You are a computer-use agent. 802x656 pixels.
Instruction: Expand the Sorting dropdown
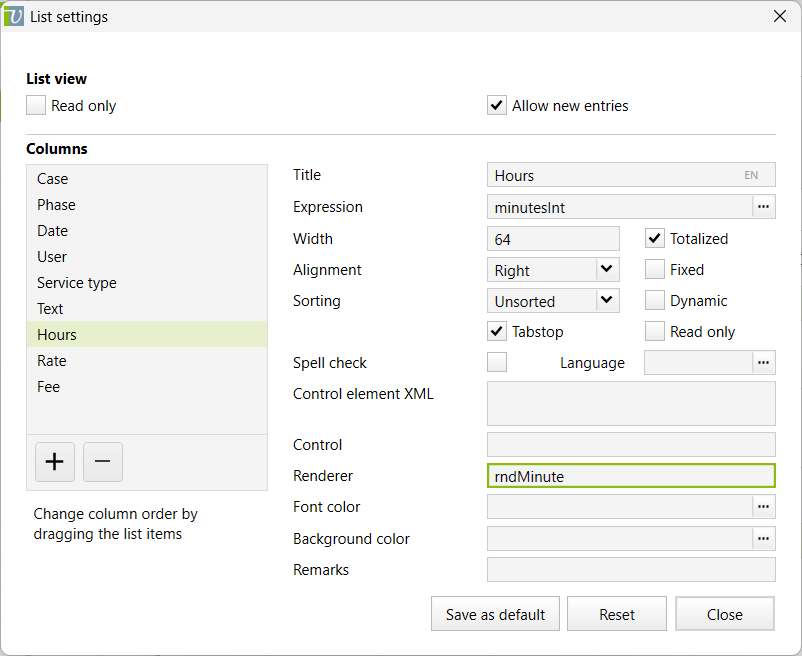tap(606, 301)
